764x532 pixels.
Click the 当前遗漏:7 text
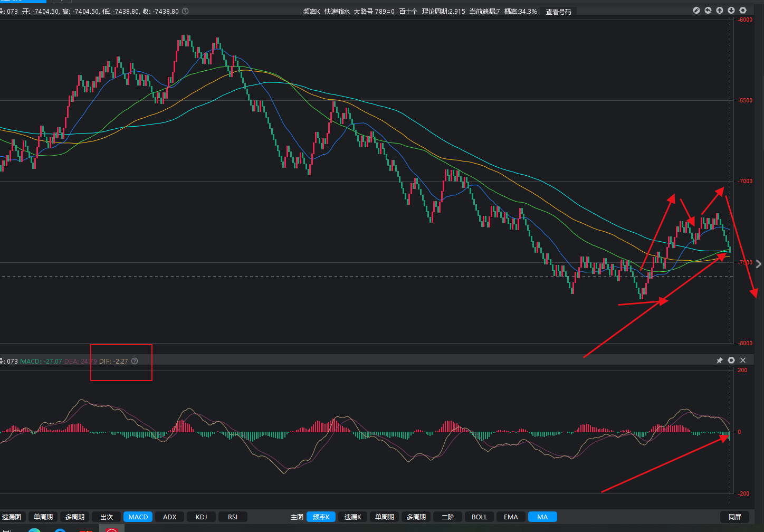(484, 11)
